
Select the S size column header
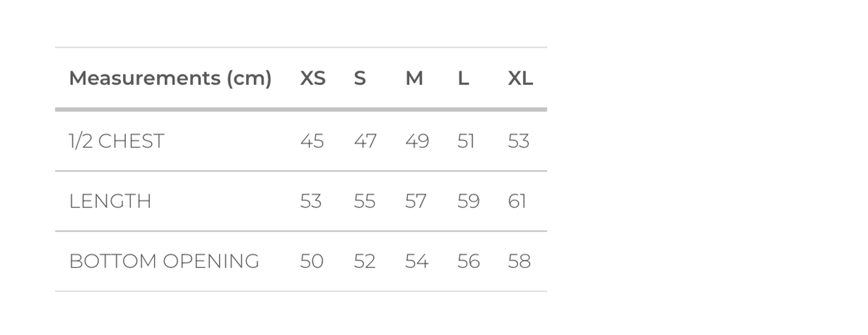click(359, 78)
